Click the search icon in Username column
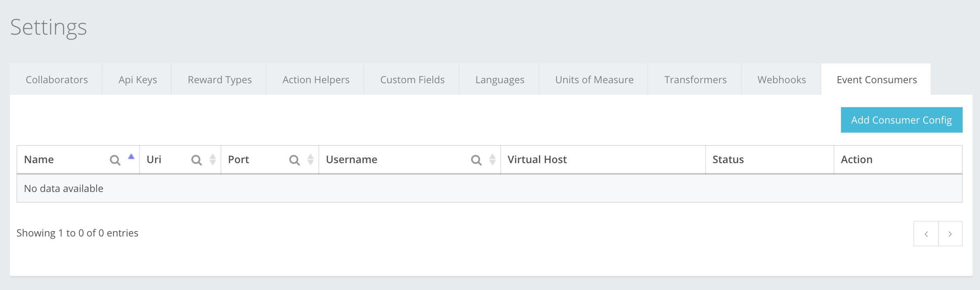This screenshot has width=980, height=290. pos(476,160)
